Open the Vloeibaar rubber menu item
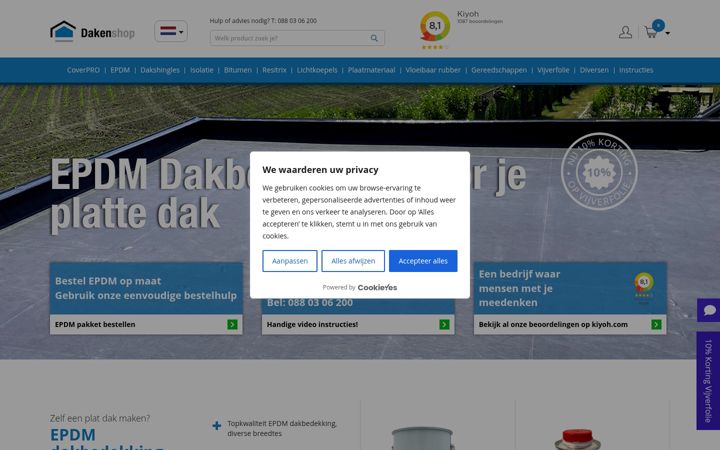The width and height of the screenshot is (720, 450). point(433,70)
